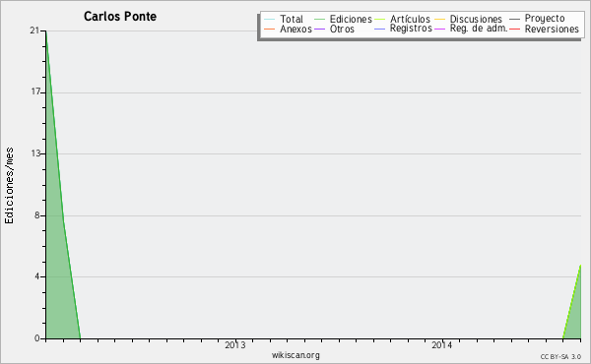Click the Total legend label
The width and height of the screenshot is (591, 364).
(292, 19)
